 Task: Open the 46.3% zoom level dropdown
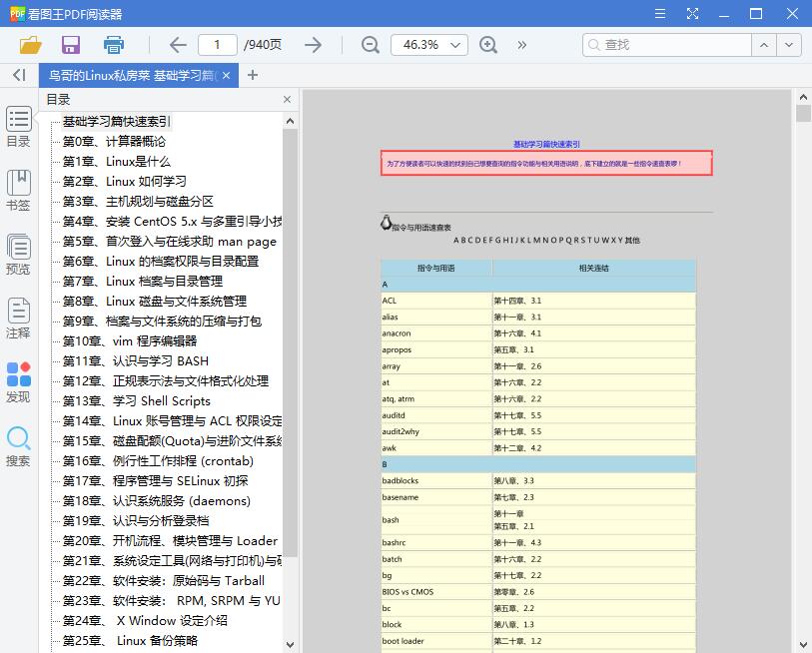click(x=429, y=45)
